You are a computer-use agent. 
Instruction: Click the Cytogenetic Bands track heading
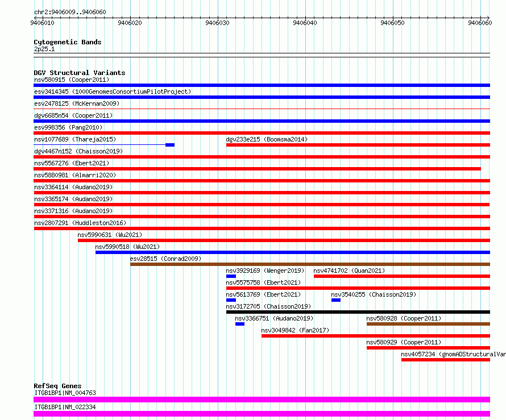click(68, 42)
